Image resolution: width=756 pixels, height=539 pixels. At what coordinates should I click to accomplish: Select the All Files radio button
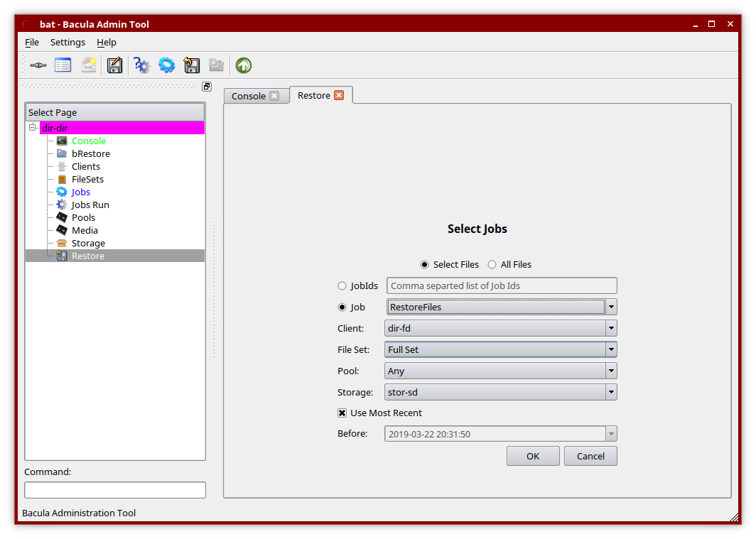pyautogui.click(x=492, y=264)
